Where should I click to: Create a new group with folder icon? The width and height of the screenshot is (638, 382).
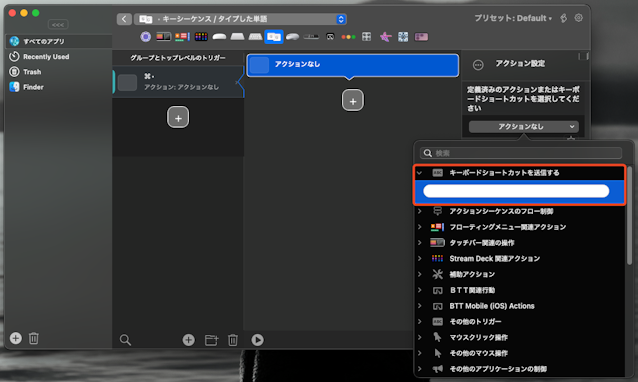pos(211,340)
